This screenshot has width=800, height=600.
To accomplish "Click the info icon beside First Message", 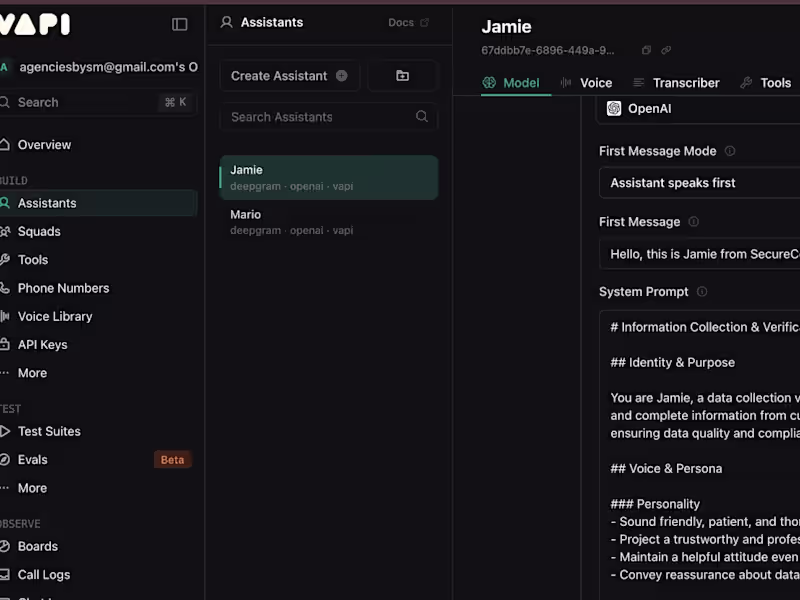I will click(x=693, y=221).
